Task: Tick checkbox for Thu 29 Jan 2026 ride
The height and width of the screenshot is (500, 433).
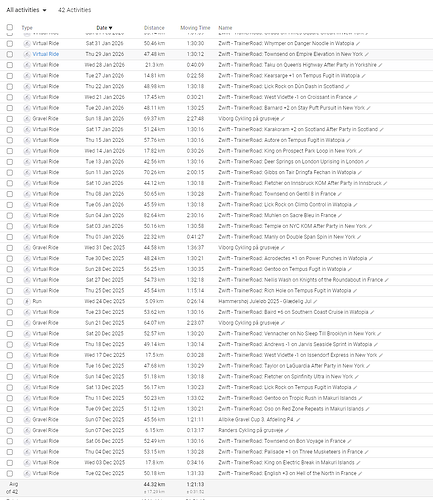Action: (x=10, y=54)
